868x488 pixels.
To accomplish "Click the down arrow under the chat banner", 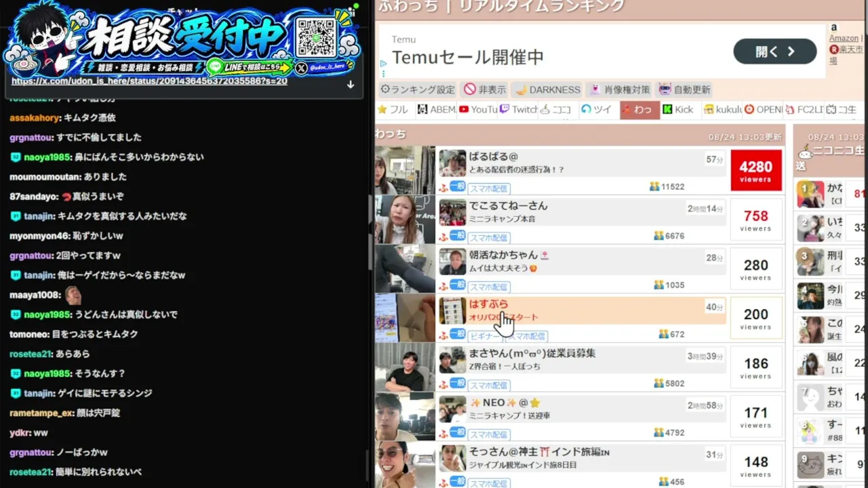I will point(351,85).
